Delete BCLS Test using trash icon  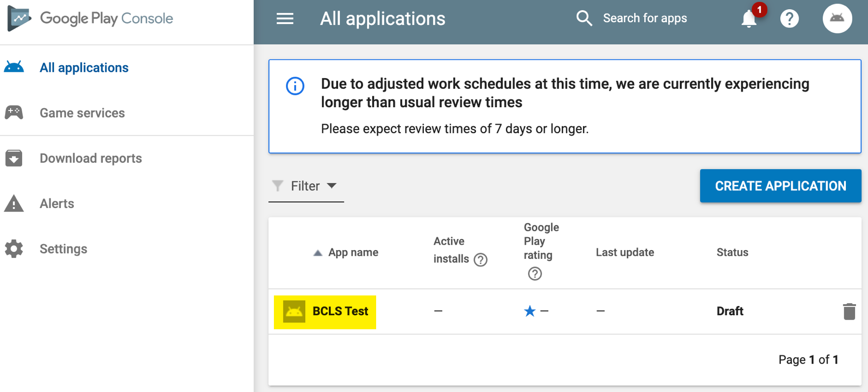[x=849, y=311]
